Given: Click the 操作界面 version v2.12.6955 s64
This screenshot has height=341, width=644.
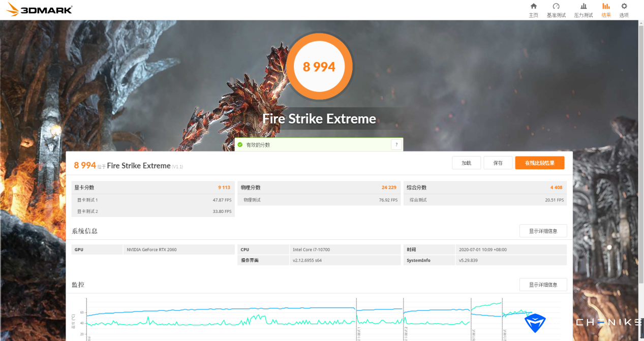Looking at the screenshot, I should click(x=307, y=260).
